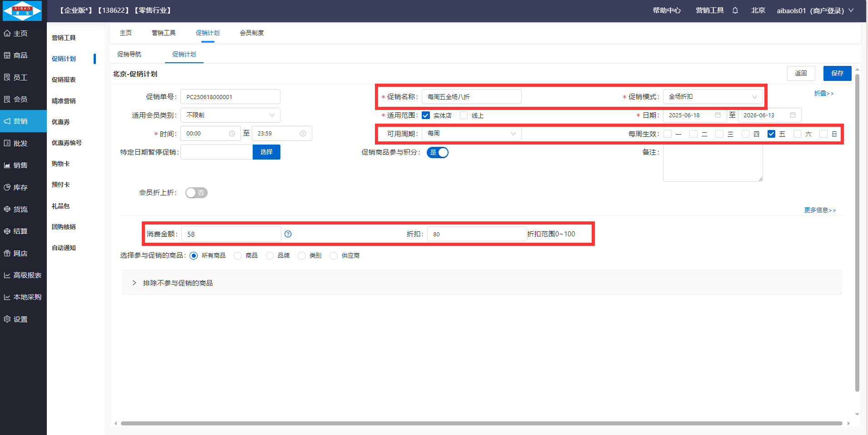Click the AIBAO logo icon
The width and height of the screenshot is (868, 435).
coord(22,11)
